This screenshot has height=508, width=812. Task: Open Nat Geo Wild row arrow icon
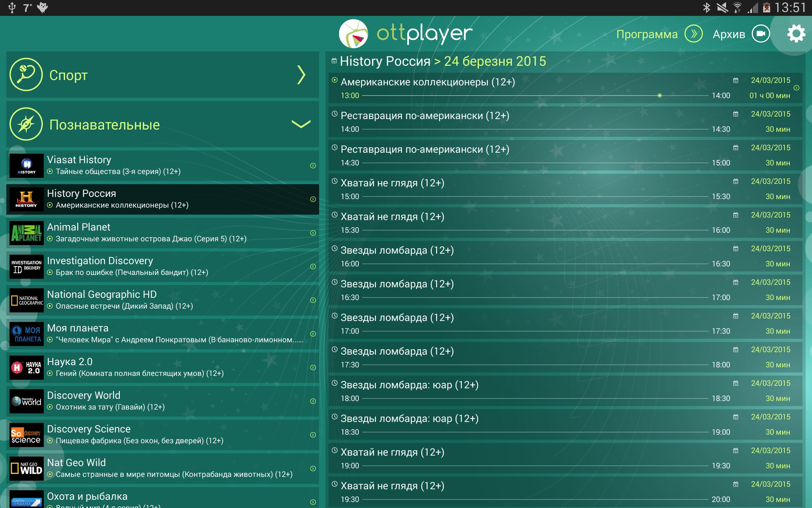pyautogui.click(x=313, y=468)
